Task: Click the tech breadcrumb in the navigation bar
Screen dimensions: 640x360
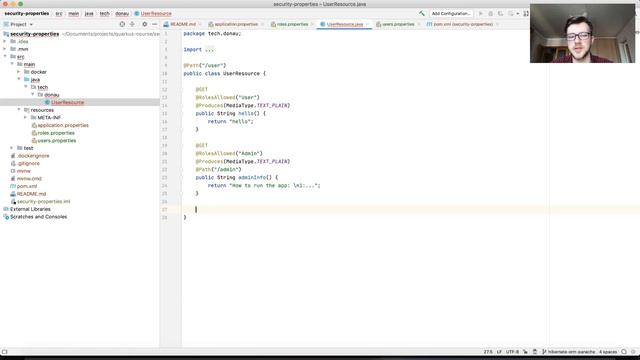Action: [x=104, y=13]
